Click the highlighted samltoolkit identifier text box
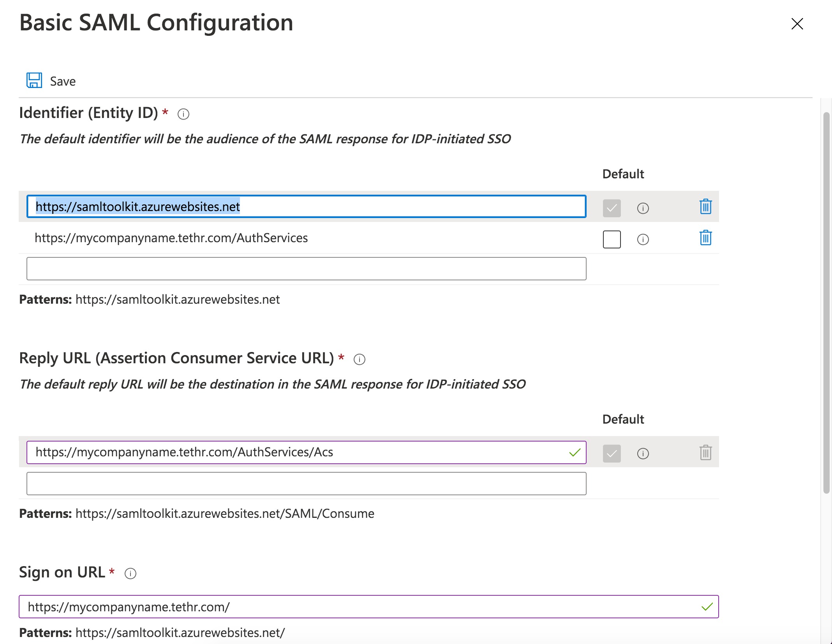 (306, 207)
